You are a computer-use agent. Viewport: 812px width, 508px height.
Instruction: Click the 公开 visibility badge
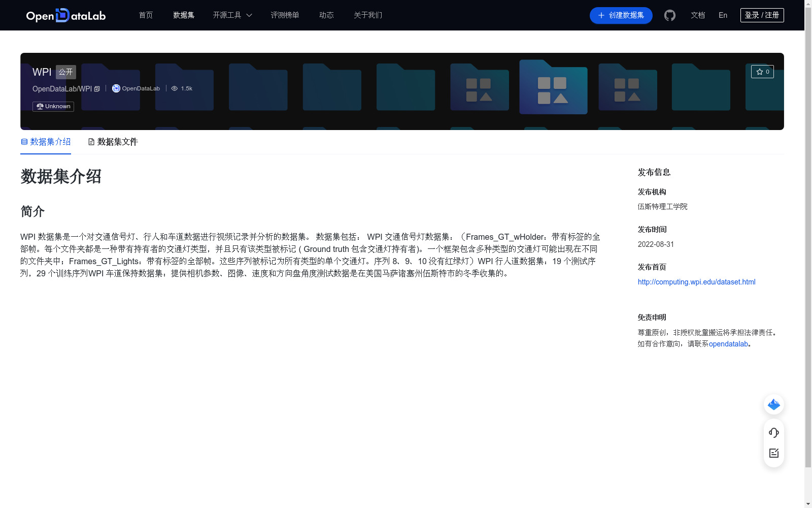click(x=66, y=72)
